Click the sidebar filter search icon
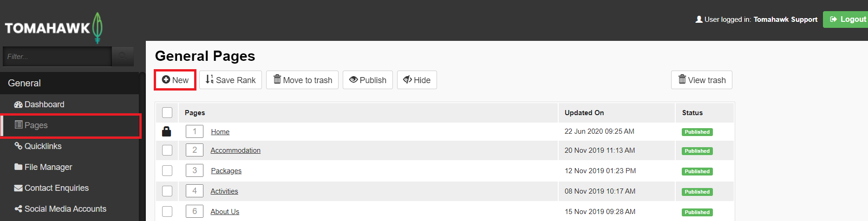868x221 pixels. point(123,57)
